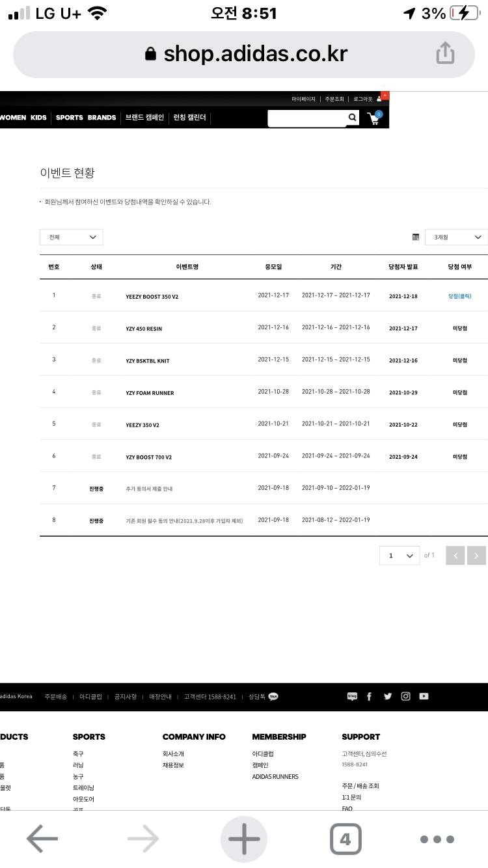Click YEEZY 350 V2 event name
Screen dimensions: 488x868
[x=142, y=425]
